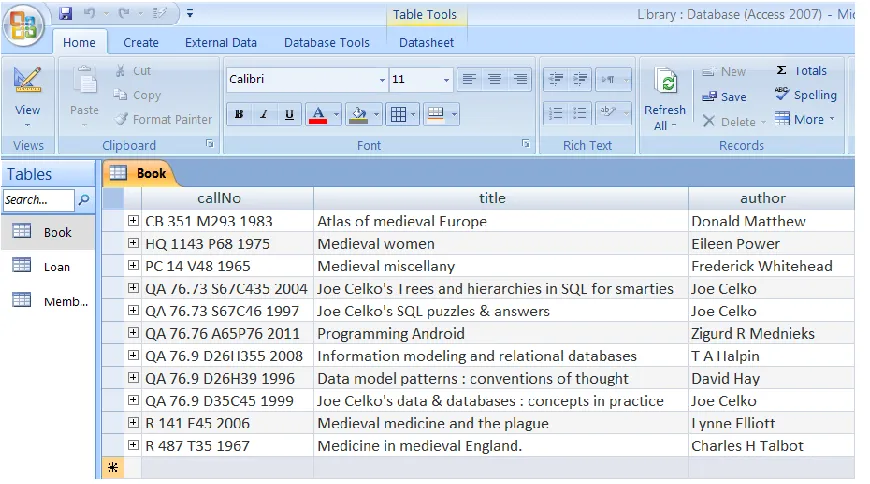The image size is (870, 484).
Task: Toggle Underline formatting
Action: [x=289, y=114]
